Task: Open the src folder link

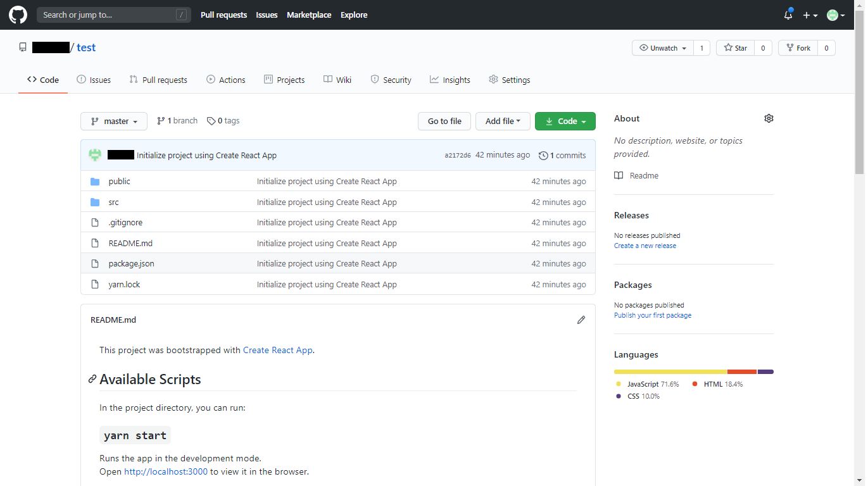Action: (x=113, y=202)
